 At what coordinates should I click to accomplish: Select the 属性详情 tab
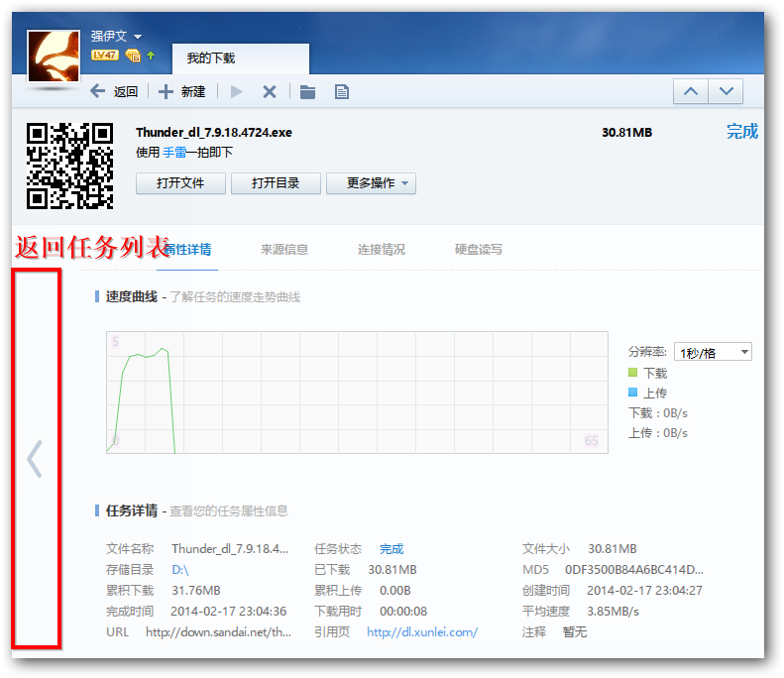click(187, 249)
